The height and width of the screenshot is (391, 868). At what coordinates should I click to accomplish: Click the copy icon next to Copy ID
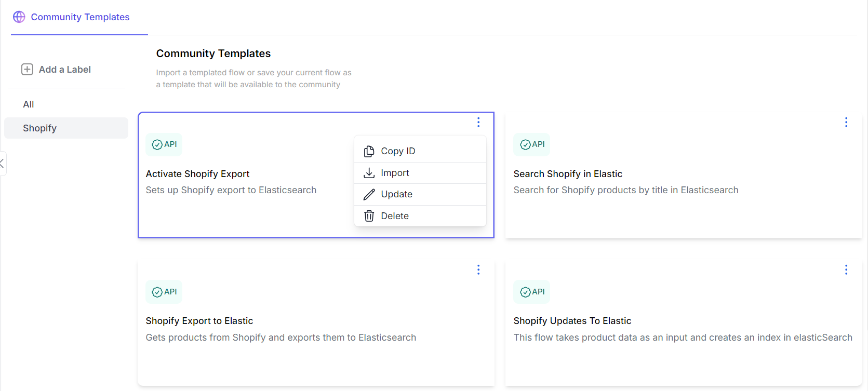click(x=369, y=151)
